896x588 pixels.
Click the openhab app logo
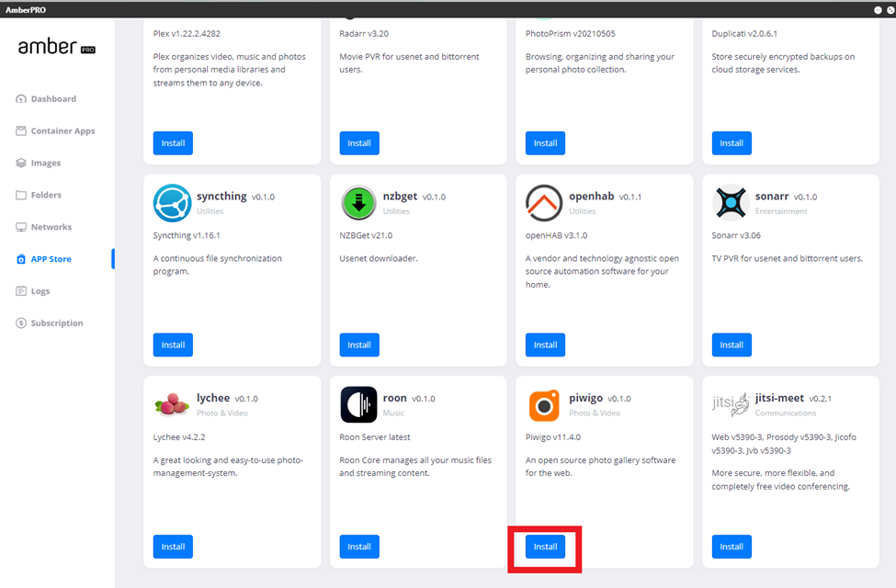click(544, 203)
